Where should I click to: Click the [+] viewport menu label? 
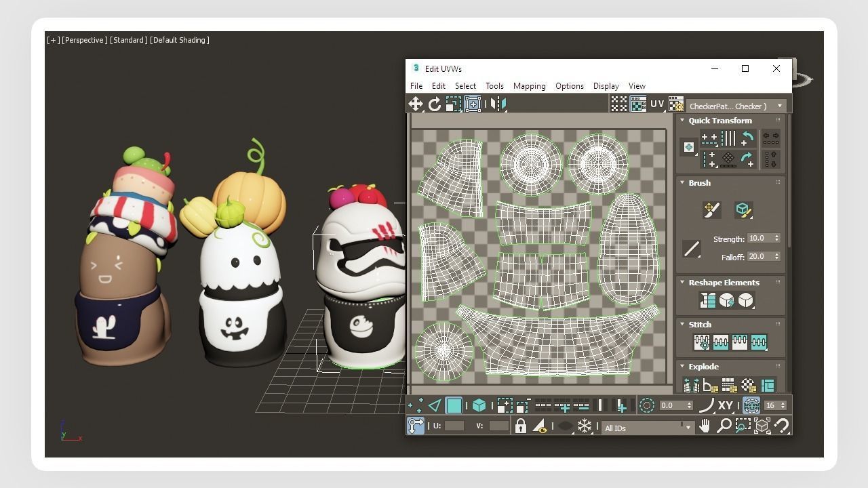point(53,40)
